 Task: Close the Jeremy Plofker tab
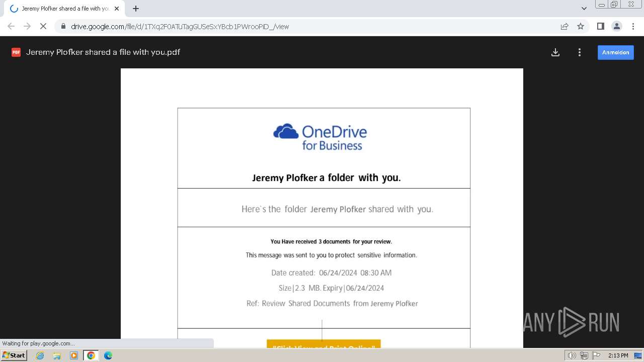click(x=117, y=9)
